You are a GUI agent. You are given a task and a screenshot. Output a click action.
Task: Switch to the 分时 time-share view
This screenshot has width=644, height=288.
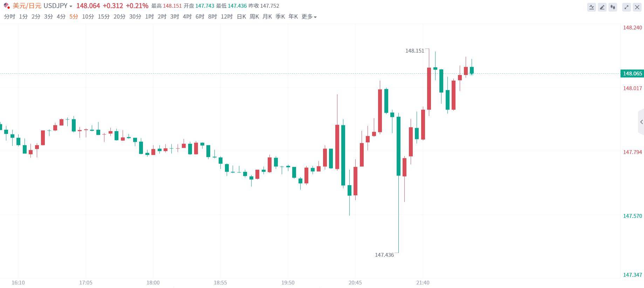[x=9, y=16]
